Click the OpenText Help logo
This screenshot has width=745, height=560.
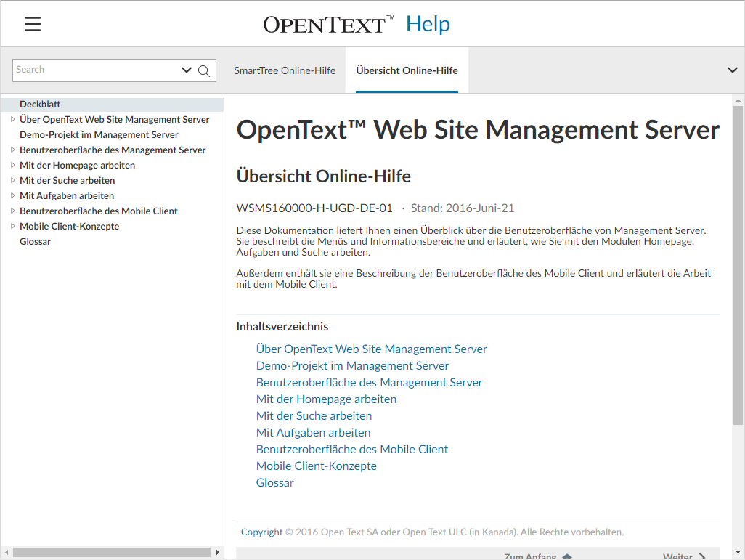pos(357,24)
